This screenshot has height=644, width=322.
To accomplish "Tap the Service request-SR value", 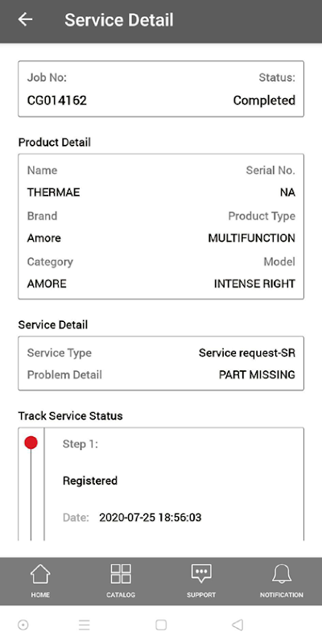I will coord(247,353).
